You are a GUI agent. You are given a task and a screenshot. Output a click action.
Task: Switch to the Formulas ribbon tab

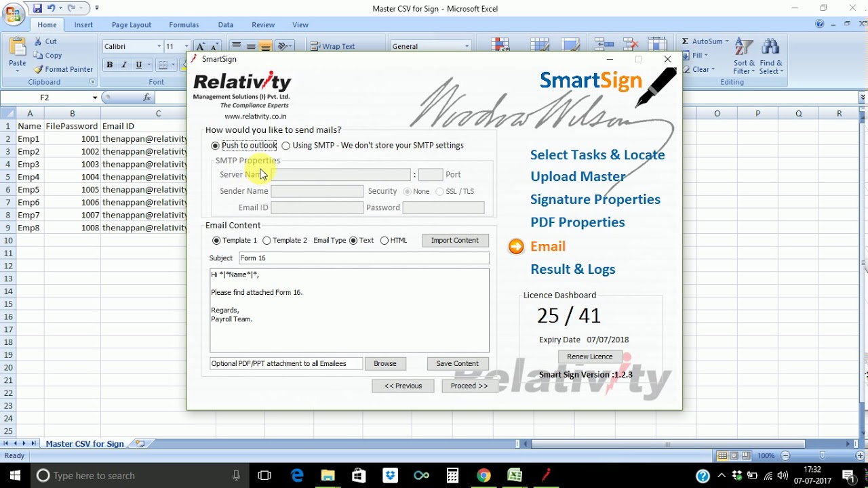[x=184, y=25]
